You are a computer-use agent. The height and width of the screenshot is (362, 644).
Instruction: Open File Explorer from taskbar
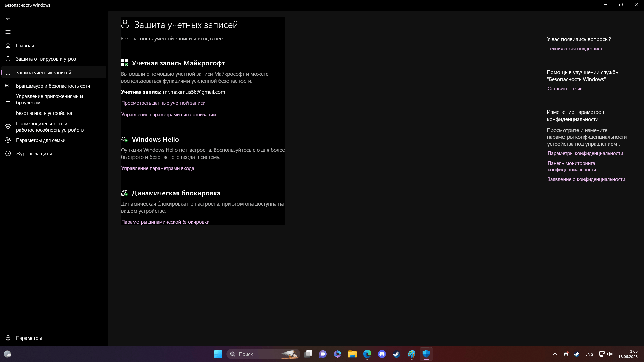coord(353,354)
